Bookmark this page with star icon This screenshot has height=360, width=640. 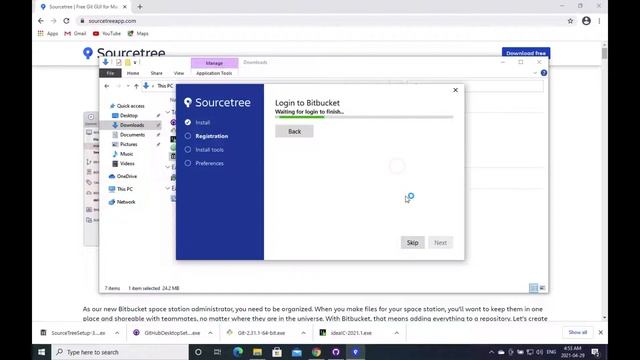[570, 21]
